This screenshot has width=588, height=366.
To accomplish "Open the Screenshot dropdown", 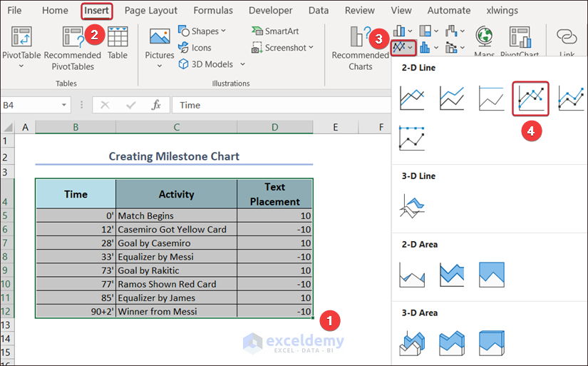I will pos(282,48).
